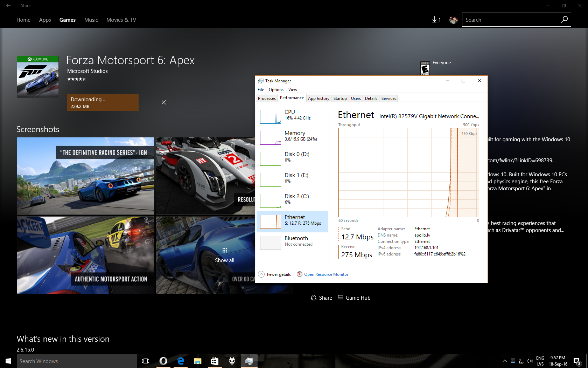Open the Action Center notifications icon
The height and width of the screenshot is (368, 588).
(577, 361)
